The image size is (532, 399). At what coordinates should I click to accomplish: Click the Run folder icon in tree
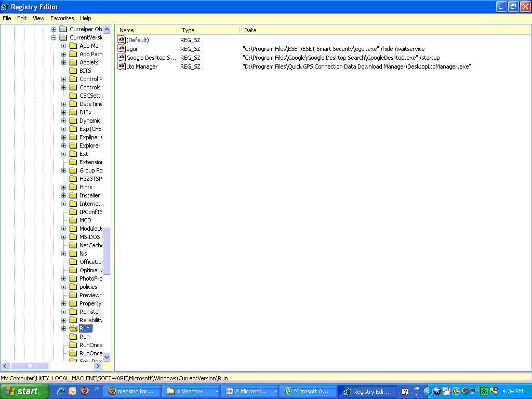tap(73, 328)
